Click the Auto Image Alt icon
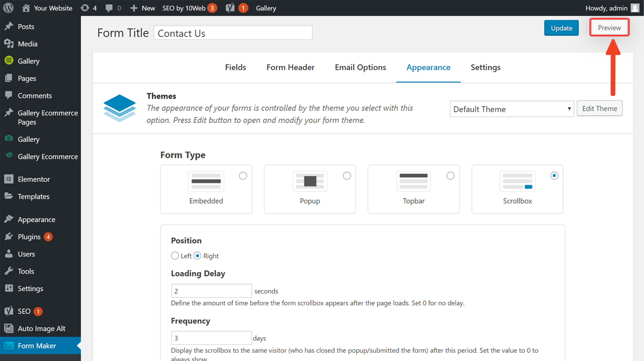Screen dimensions: 644x361 coord(9,328)
